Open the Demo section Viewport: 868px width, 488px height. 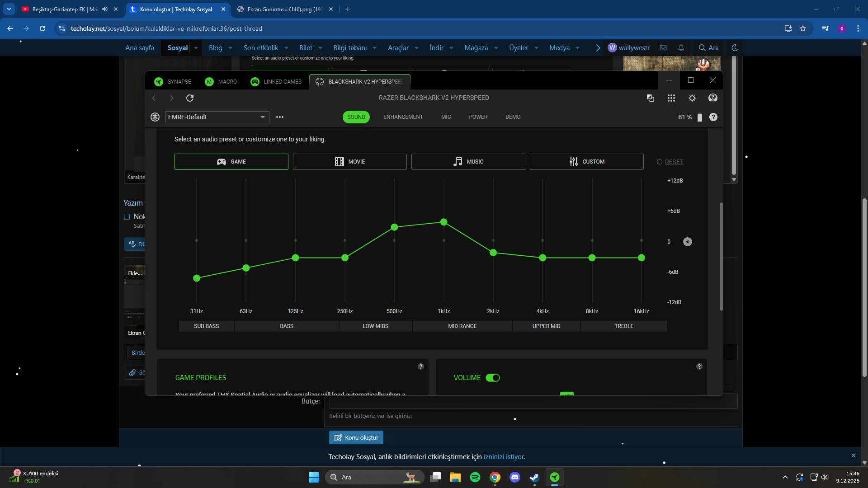513,117
